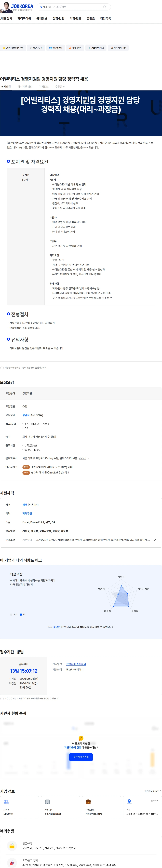Click the 남은기간 13일 countdown text
162x868 pixels.
tap(24, 671)
